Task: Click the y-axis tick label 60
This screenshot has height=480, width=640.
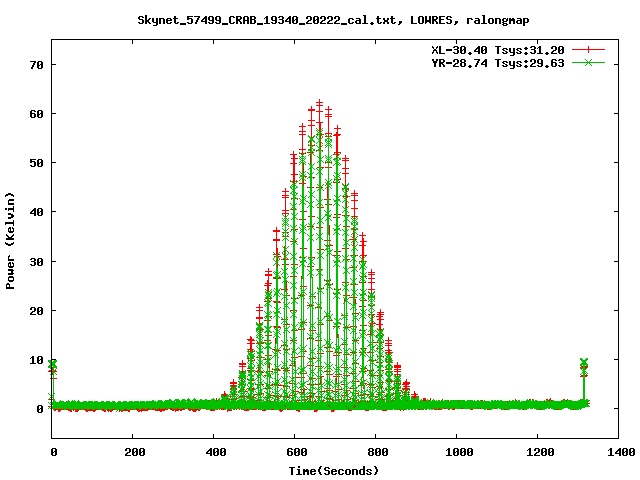Action: click(36, 114)
